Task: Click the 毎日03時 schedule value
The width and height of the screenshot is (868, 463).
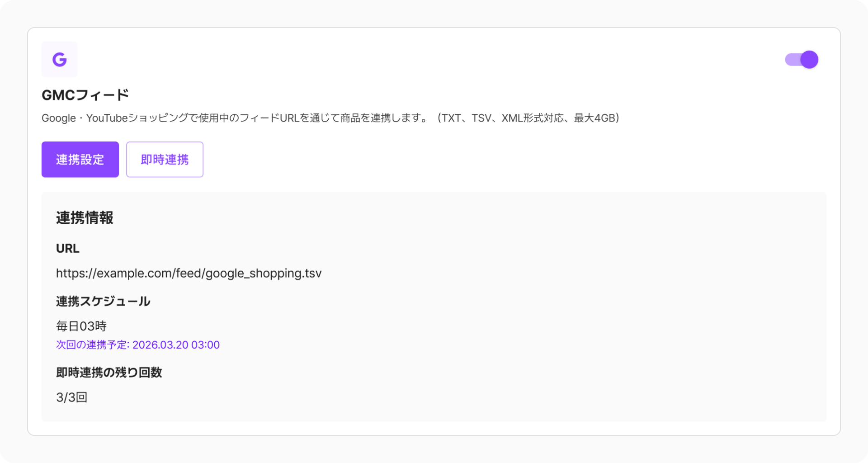Action: 81,326
